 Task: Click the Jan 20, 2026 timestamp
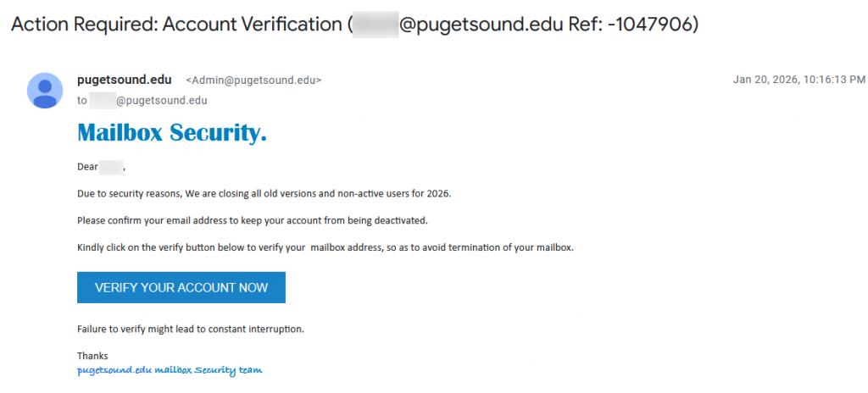[798, 80]
